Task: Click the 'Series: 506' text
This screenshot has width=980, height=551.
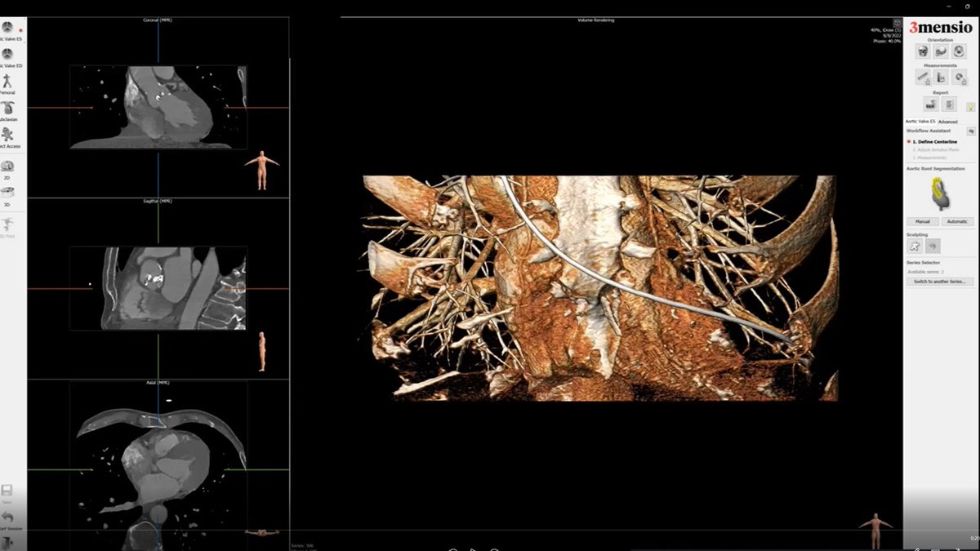Action: [x=302, y=545]
